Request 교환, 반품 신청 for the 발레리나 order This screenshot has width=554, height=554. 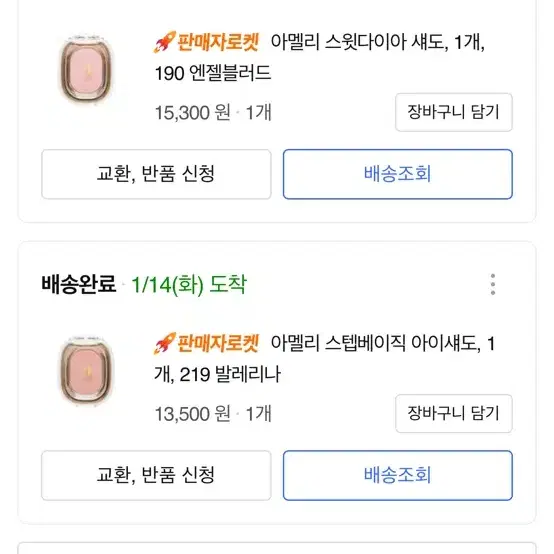pos(156,475)
